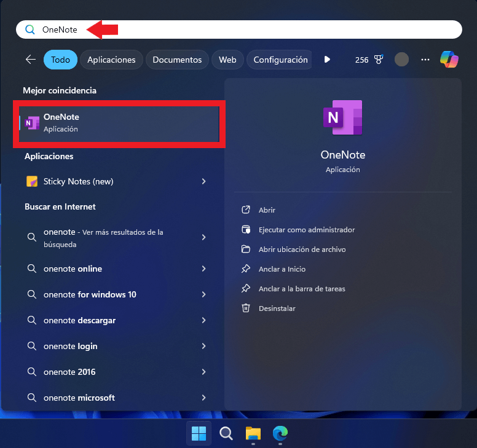
Task: Select Sticky Notes (new) app result
Action: pyautogui.click(x=116, y=181)
